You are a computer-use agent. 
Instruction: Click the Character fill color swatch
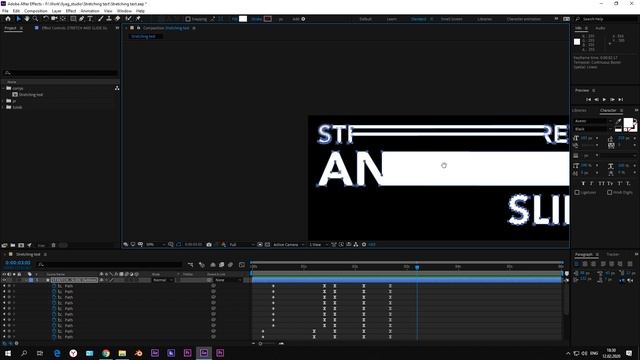pyautogui.click(x=628, y=122)
